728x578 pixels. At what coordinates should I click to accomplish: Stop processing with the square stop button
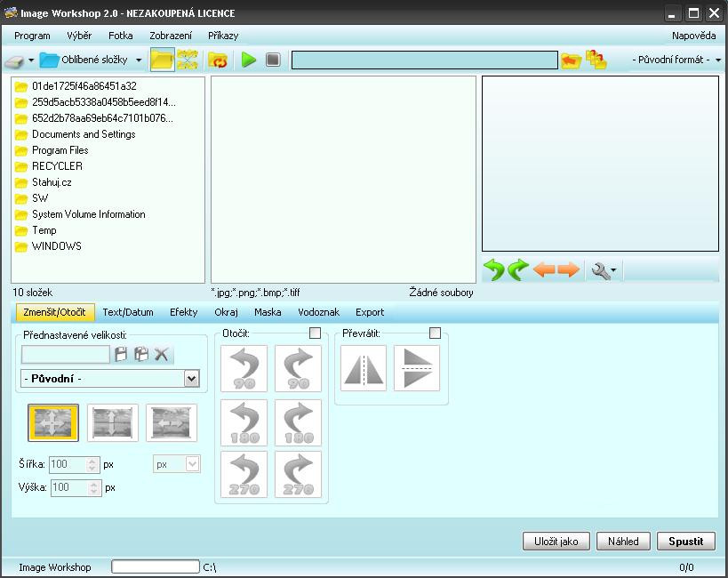tap(273, 60)
